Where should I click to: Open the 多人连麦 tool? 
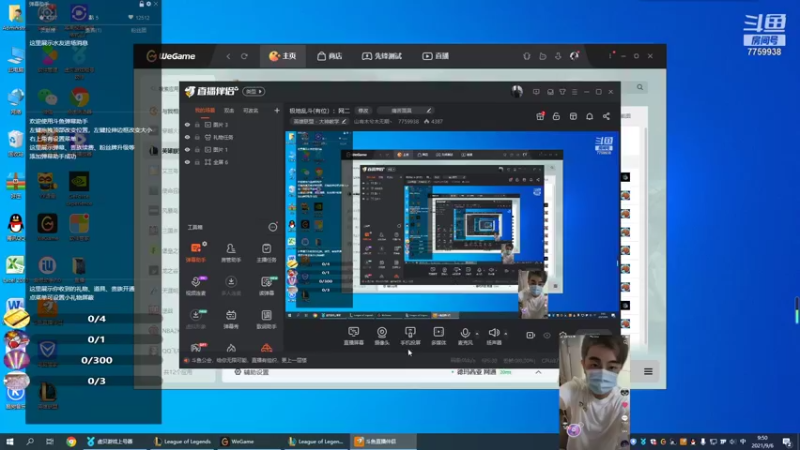tap(231, 286)
